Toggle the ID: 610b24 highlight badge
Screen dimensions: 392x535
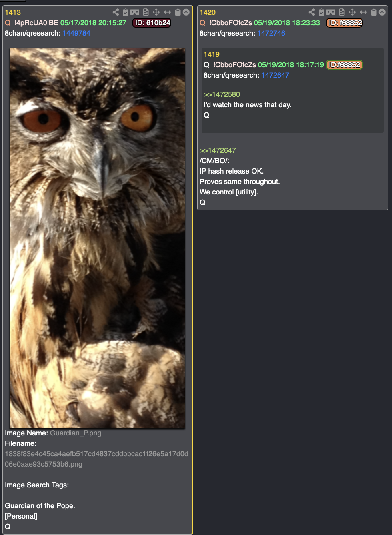[x=152, y=23]
